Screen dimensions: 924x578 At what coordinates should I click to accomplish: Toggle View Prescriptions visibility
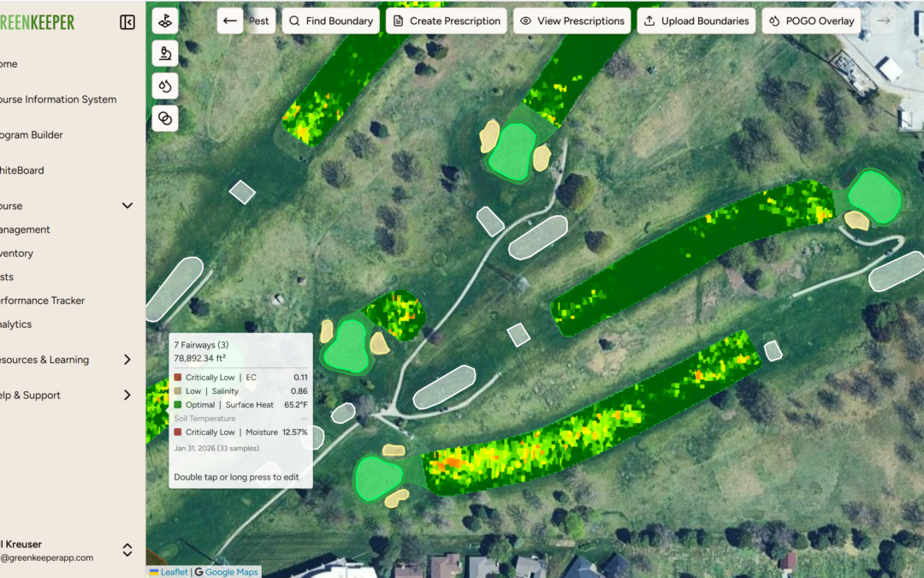pyautogui.click(x=572, y=21)
